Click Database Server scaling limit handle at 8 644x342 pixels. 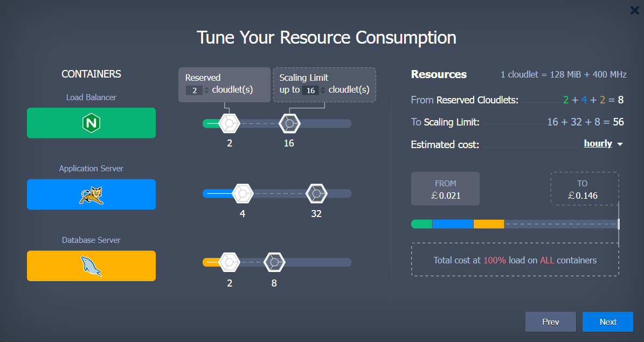click(x=274, y=262)
